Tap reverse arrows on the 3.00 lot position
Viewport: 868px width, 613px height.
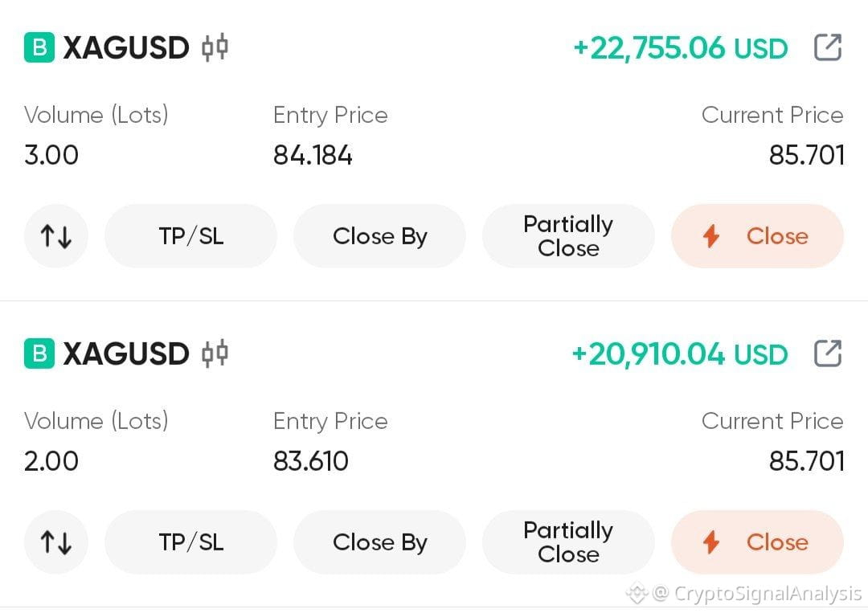[56, 236]
